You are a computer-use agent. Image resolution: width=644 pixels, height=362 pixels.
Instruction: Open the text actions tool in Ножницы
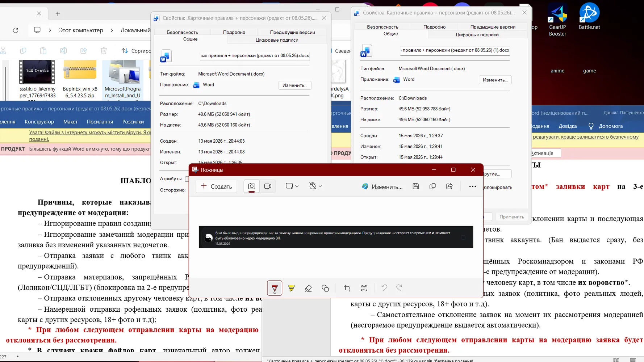click(x=364, y=288)
